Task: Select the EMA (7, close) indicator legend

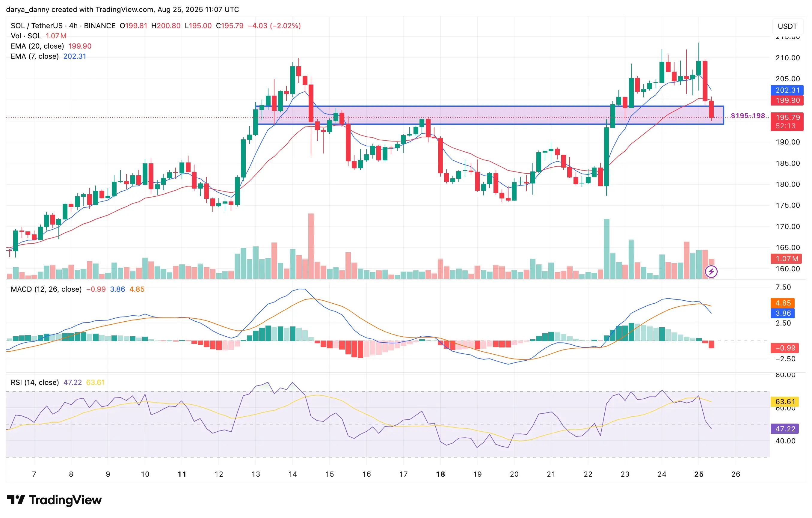Action: point(48,56)
